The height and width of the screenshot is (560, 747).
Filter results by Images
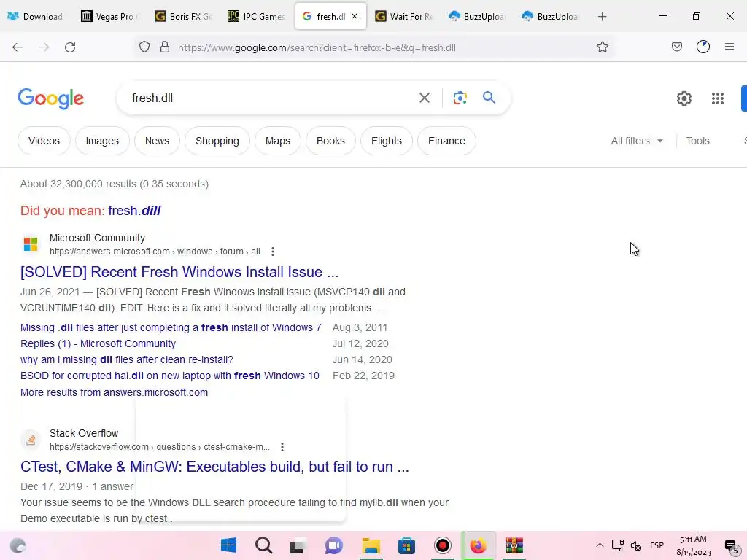(x=102, y=141)
